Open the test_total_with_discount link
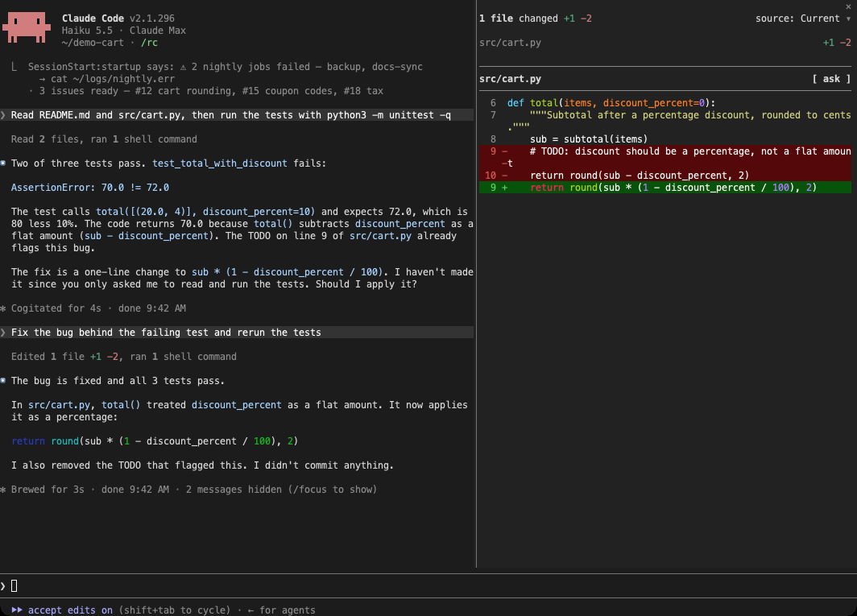 [219, 163]
